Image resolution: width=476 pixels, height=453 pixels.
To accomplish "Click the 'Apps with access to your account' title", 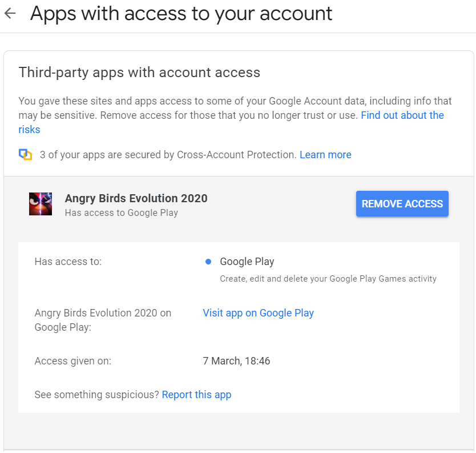I will pyautogui.click(x=181, y=14).
